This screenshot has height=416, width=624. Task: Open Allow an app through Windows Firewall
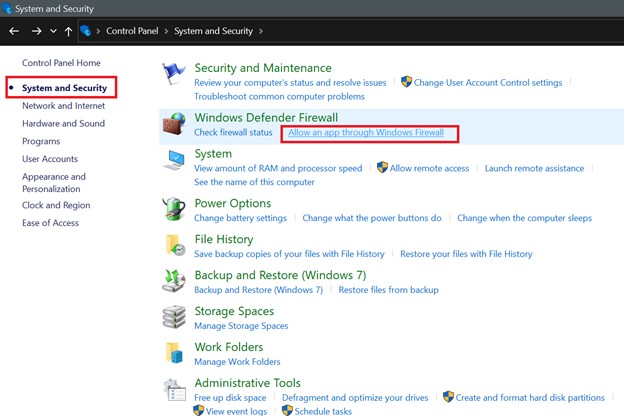366,133
